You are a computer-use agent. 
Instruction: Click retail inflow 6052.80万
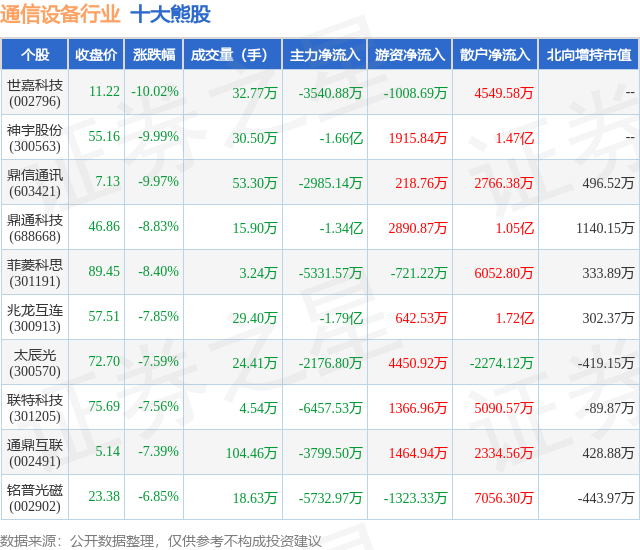[504, 273]
